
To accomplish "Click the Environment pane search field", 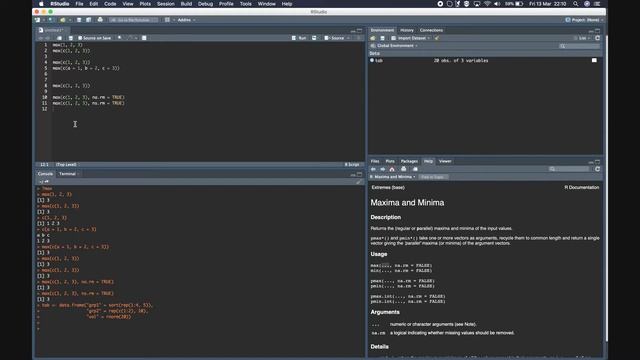I will click(579, 46).
